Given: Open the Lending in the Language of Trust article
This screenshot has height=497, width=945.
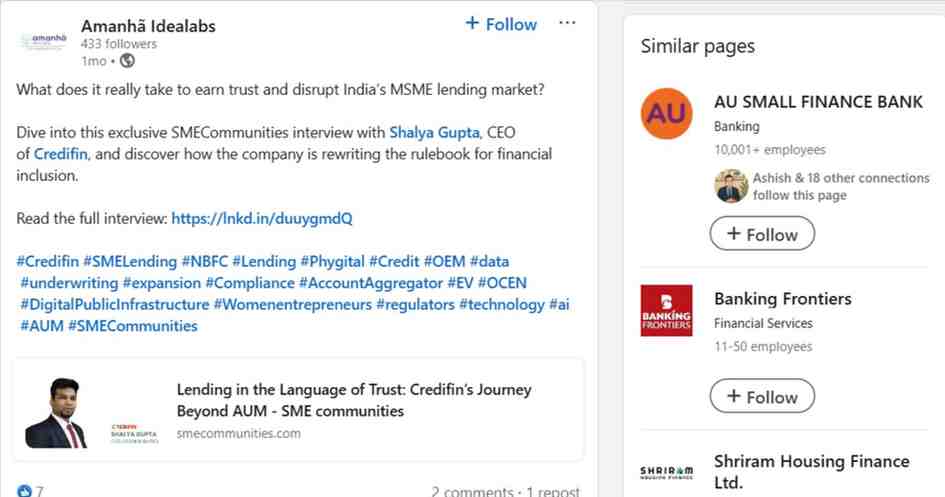Looking at the screenshot, I should point(354,399).
